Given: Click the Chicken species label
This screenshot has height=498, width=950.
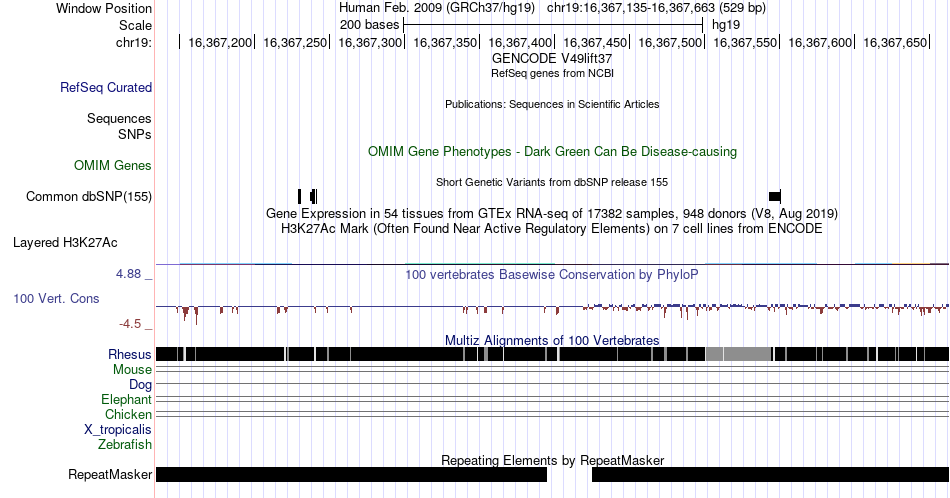Looking at the screenshot, I should 128,414.
